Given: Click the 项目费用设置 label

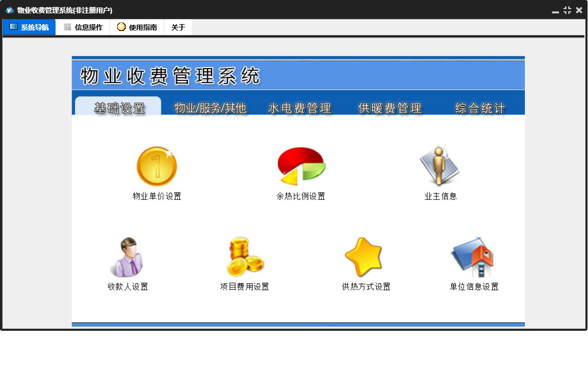Looking at the screenshot, I should pos(245,286).
